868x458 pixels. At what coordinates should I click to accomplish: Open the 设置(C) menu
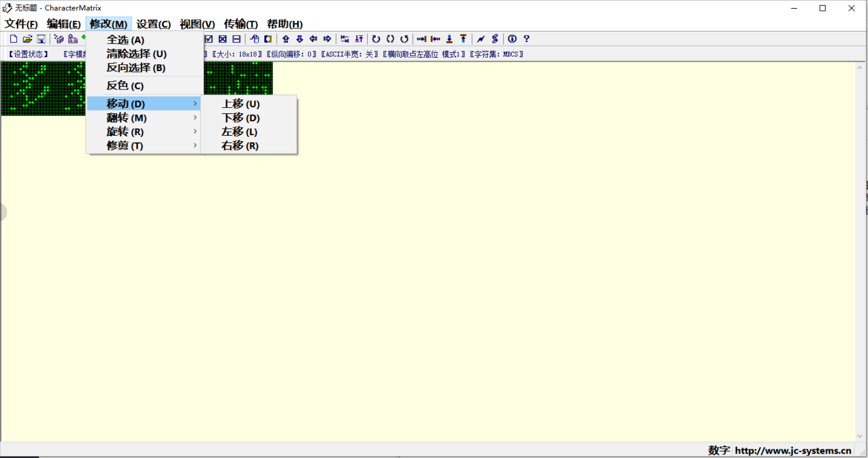coord(154,24)
